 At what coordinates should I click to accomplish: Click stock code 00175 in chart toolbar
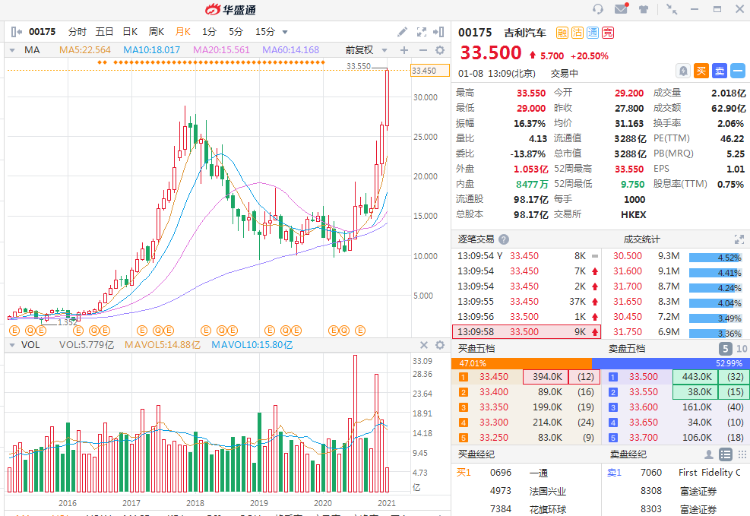(x=42, y=32)
